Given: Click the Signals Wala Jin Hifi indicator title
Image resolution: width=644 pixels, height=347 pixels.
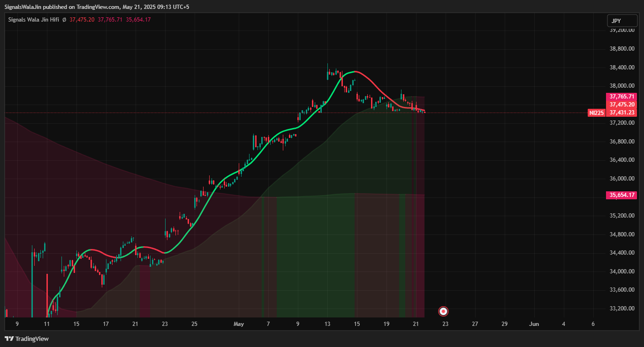Looking at the screenshot, I should click(34, 20).
